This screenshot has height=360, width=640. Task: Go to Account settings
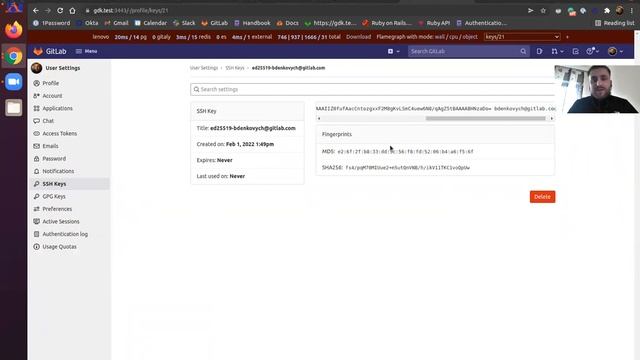tap(52, 96)
